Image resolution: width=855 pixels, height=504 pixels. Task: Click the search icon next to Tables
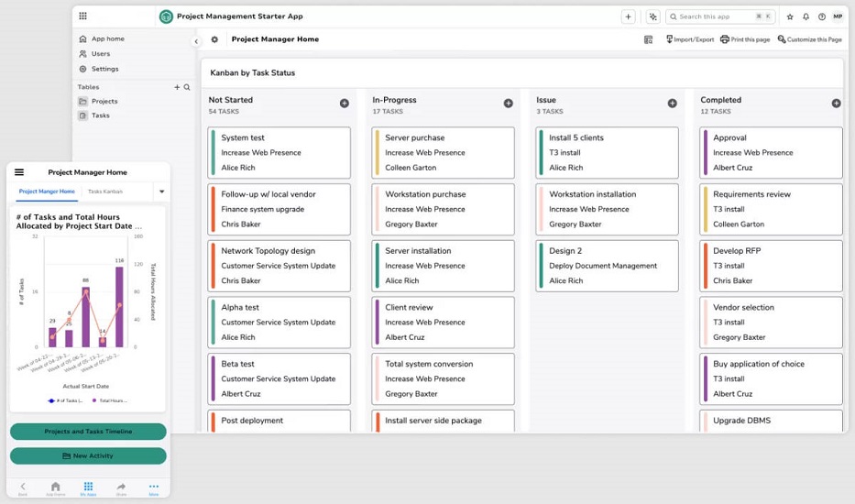click(187, 87)
